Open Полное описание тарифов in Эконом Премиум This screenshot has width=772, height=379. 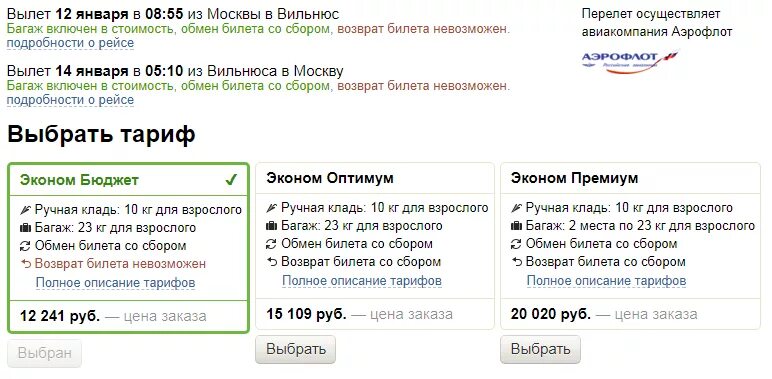pyautogui.click(x=607, y=281)
